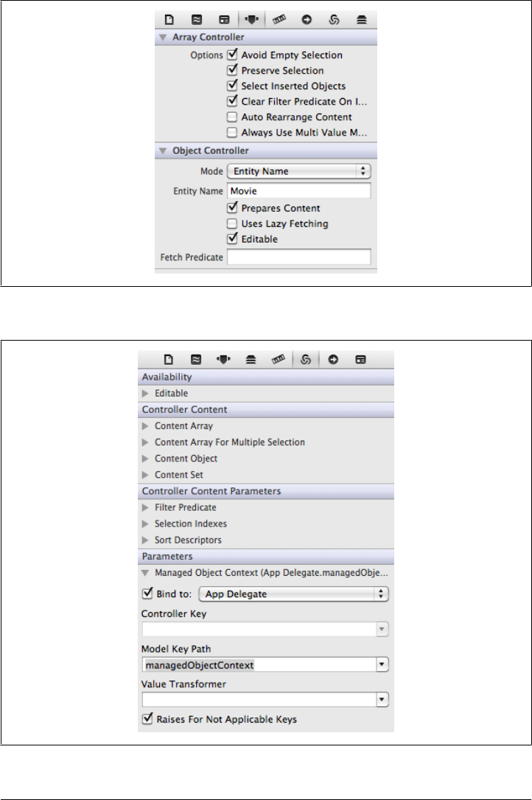Toggle Select Inserted Objects checkbox
The height and width of the screenshot is (800, 532).
232,86
